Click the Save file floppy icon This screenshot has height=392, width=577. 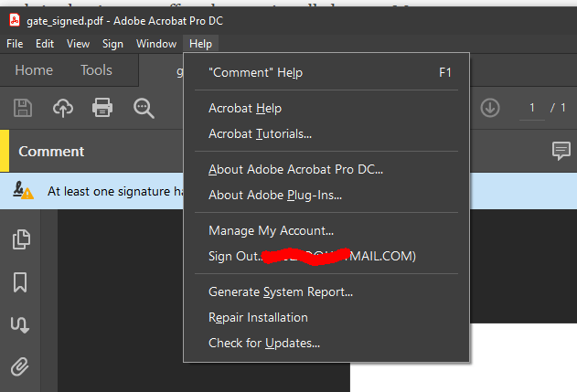pos(23,108)
